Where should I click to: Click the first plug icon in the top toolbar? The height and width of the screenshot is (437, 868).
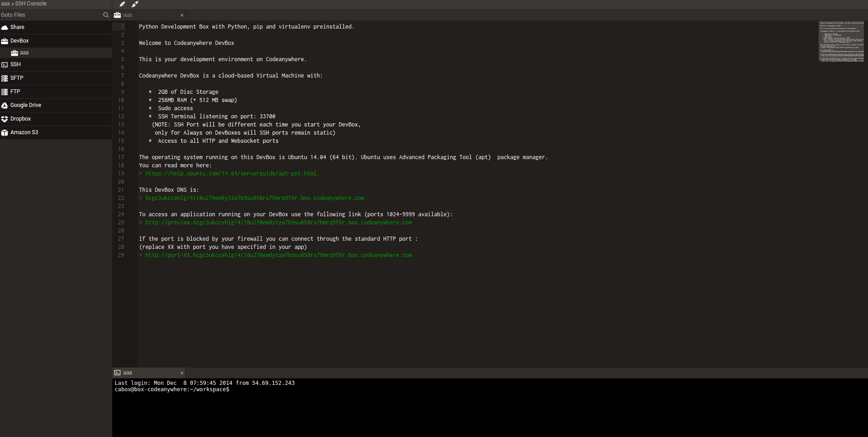(122, 4)
